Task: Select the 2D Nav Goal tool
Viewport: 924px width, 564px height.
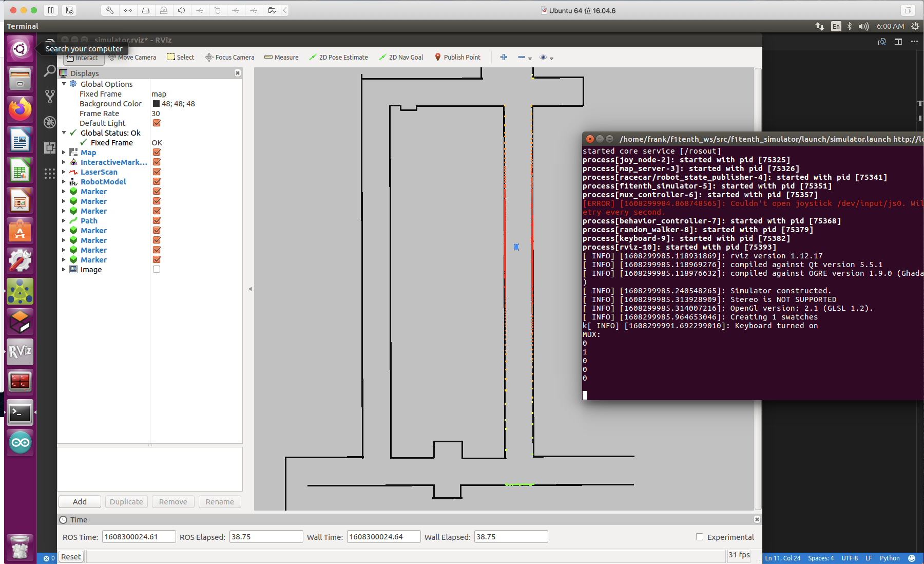Action: (401, 57)
